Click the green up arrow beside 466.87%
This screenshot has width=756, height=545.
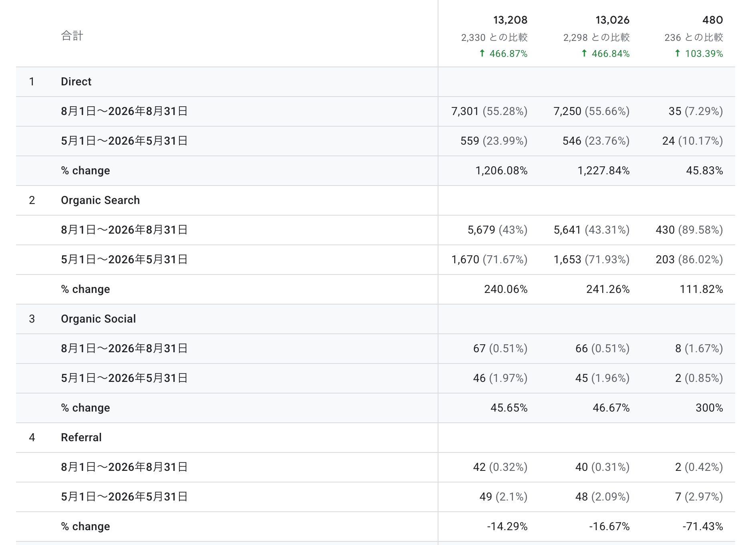[x=482, y=53]
